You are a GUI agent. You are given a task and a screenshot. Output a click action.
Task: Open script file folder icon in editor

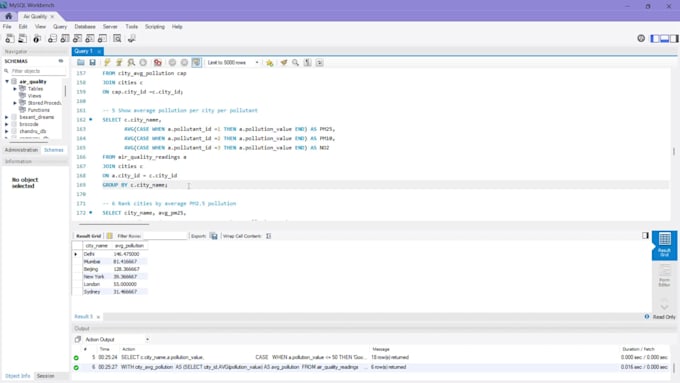pos(81,62)
